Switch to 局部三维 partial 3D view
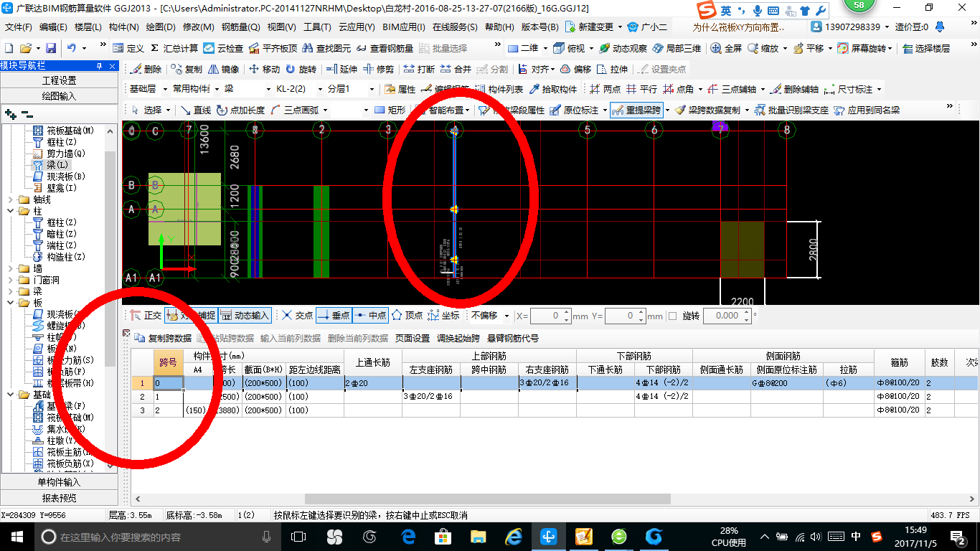This screenshot has height=551, width=980. pos(677,48)
